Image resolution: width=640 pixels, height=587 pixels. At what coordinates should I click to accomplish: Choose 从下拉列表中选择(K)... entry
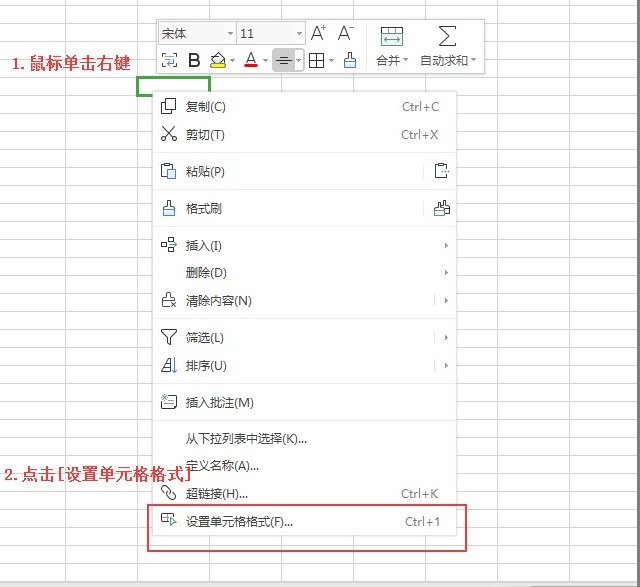click(304, 439)
